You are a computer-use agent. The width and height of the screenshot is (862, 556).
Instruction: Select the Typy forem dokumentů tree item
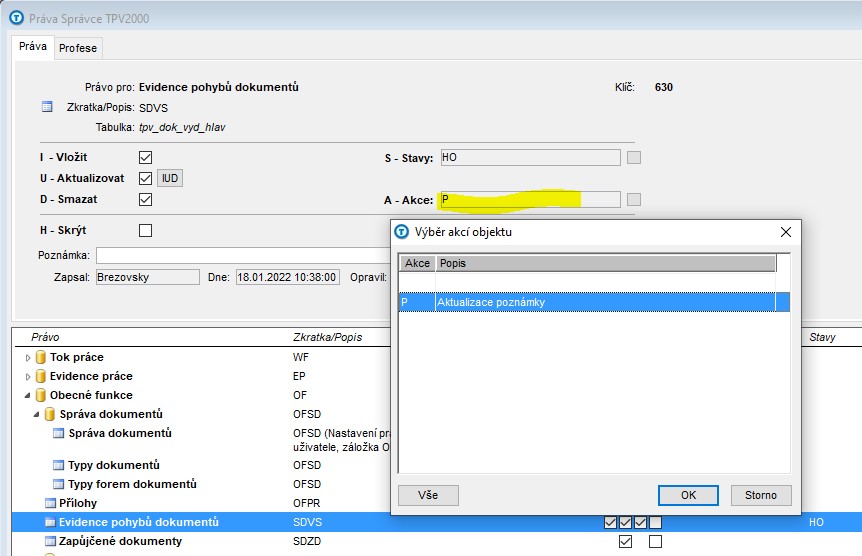[132, 485]
